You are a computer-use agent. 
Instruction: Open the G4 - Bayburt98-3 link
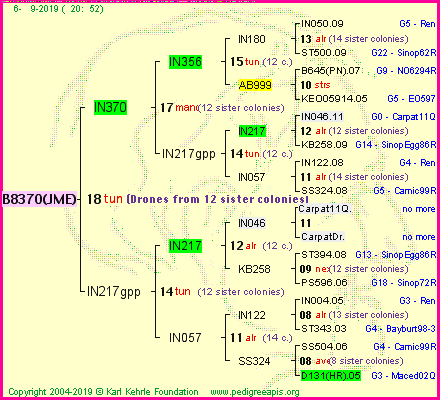pos(400,329)
